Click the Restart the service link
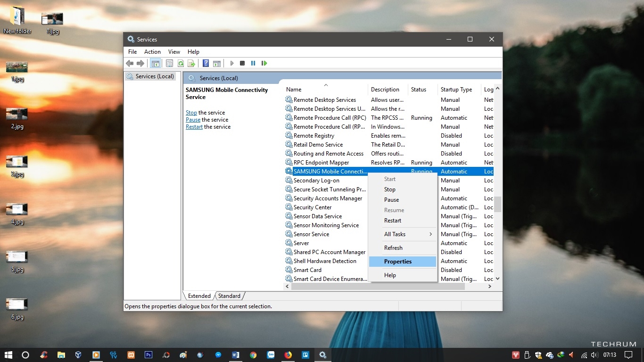The height and width of the screenshot is (362, 644). pos(194,127)
